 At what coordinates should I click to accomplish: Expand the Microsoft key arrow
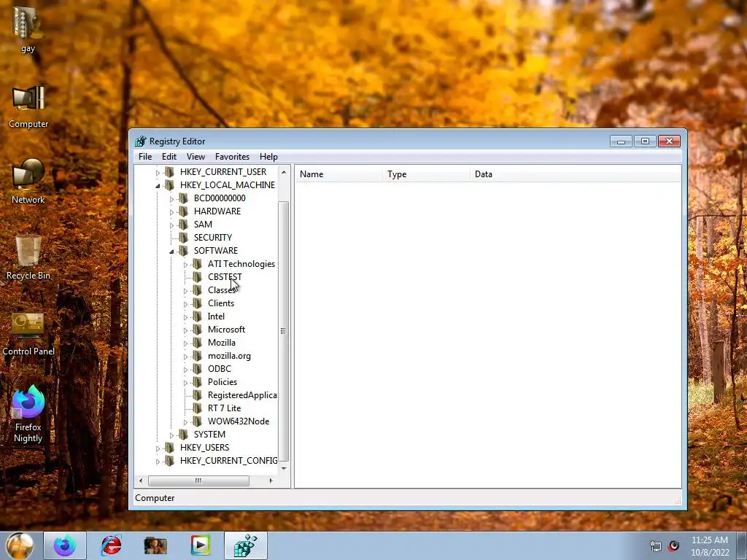click(185, 330)
